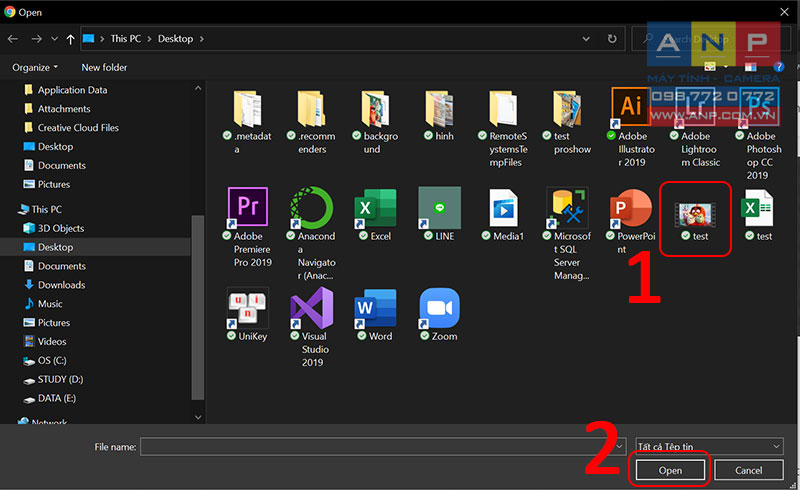This screenshot has width=800, height=490.
Task: Select the hinh folder
Action: tap(439, 108)
